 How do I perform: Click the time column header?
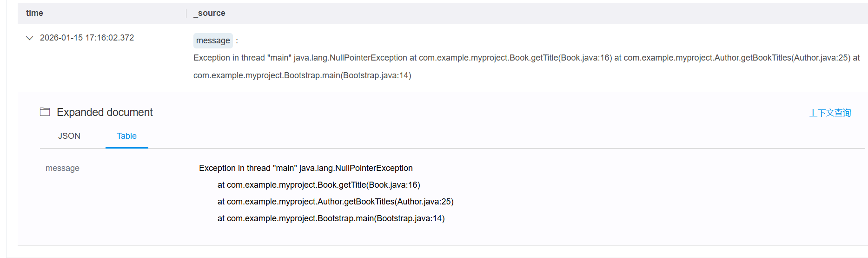click(34, 13)
